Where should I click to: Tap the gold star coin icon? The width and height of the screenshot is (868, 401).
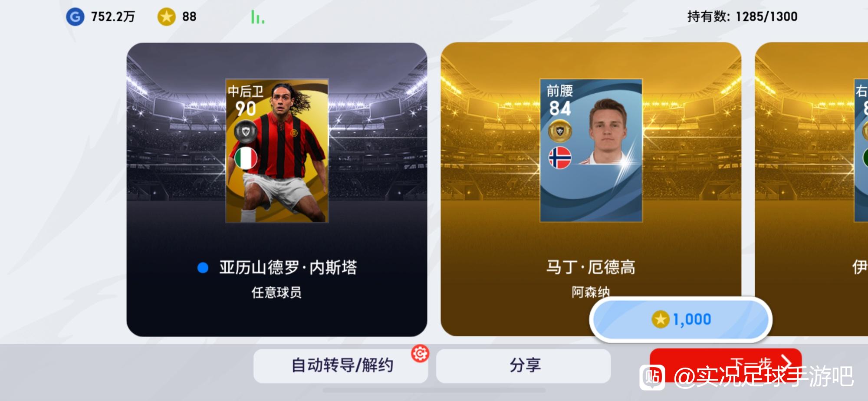[x=166, y=17]
